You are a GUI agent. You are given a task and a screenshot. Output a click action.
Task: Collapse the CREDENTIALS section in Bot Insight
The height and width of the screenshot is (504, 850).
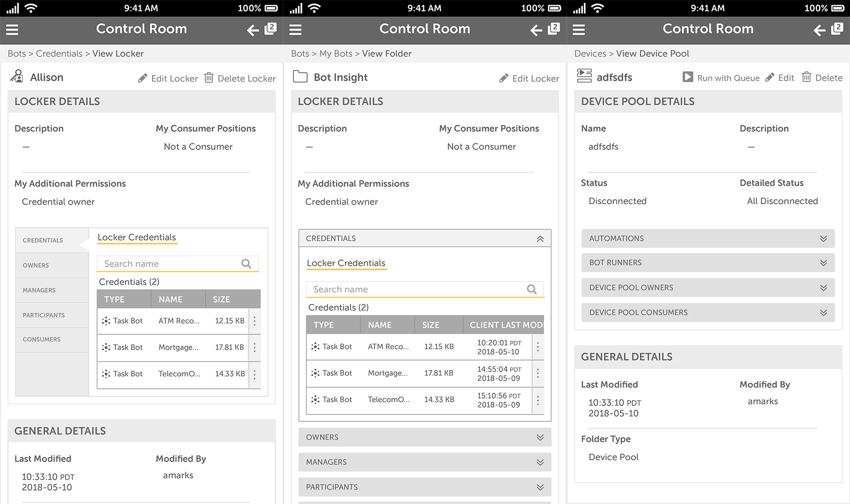540,238
